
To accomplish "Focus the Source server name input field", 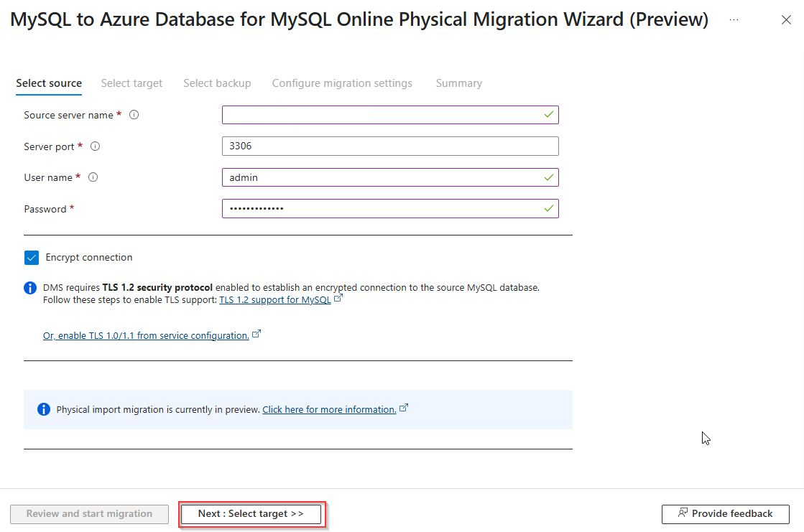I will click(x=381, y=115).
